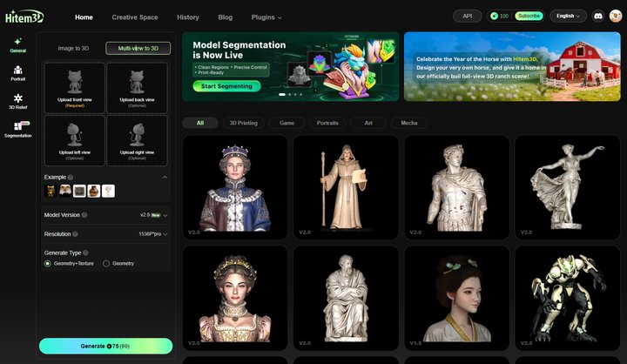This screenshot has width=627, height=364.
Task: Show help info for Generate Type
Action: point(85,253)
